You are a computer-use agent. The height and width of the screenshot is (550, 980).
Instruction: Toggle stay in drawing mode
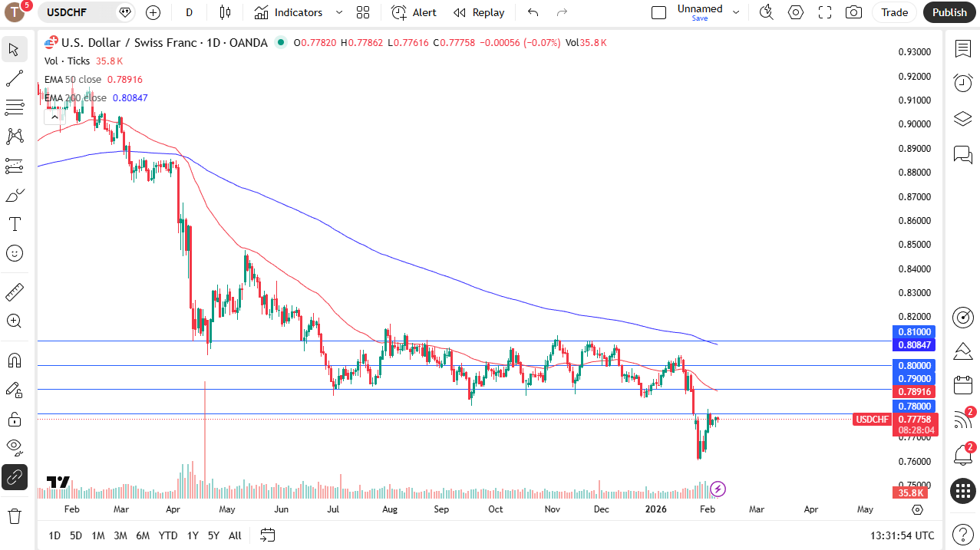(x=14, y=390)
